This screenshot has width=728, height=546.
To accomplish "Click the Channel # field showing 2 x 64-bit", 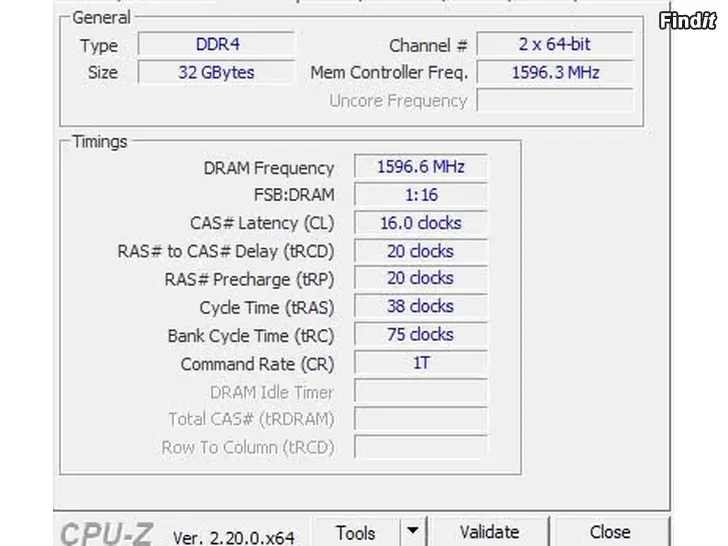I will [x=555, y=45].
